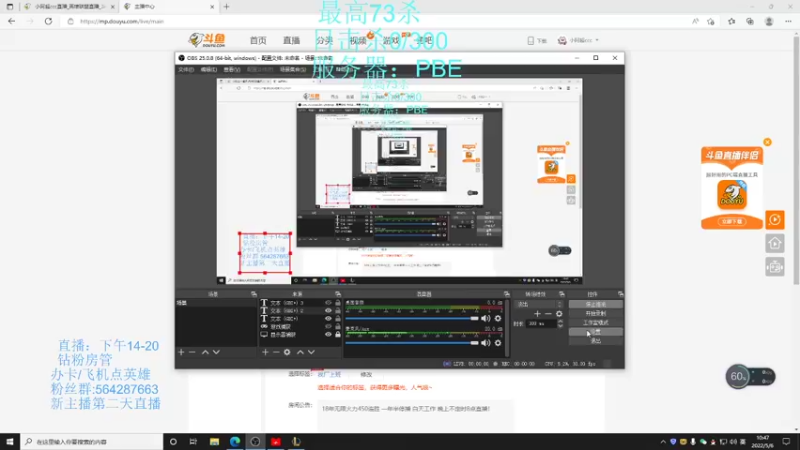Open Microsoft Edge from the taskbar
Viewport: 800px width, 450px height.
click(235, 442)
